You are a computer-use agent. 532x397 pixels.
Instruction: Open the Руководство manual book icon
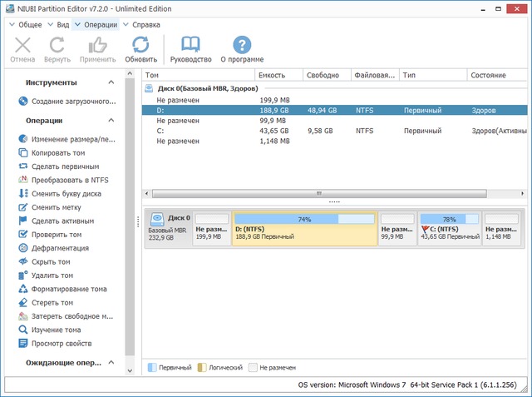click(190, 46)
